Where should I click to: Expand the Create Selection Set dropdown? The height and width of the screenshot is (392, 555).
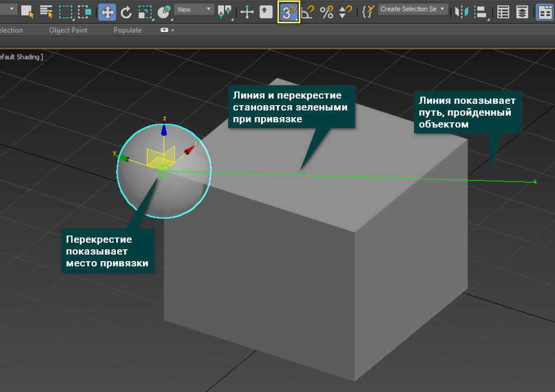(x=413, y=9)
